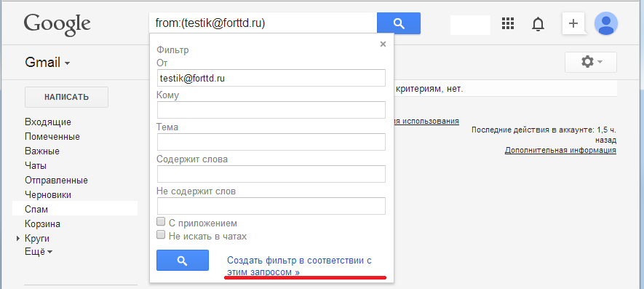Click the "Тема" input field

271,142
